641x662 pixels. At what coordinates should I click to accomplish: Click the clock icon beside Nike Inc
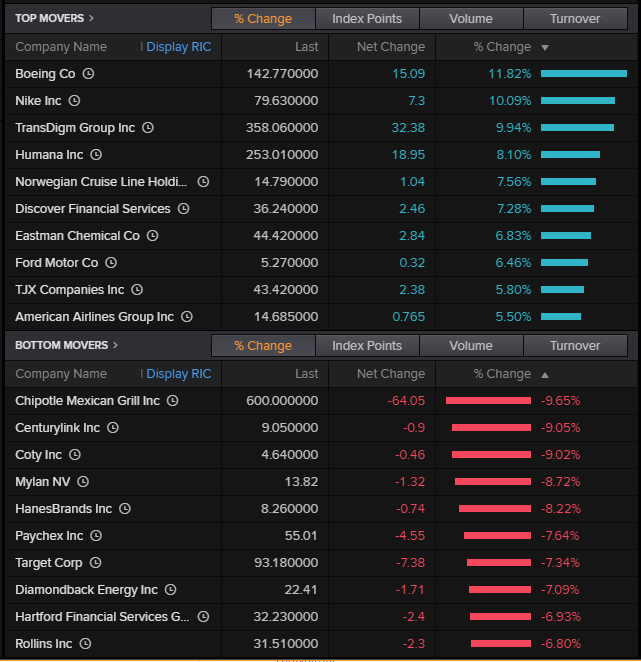click(74, 101)
